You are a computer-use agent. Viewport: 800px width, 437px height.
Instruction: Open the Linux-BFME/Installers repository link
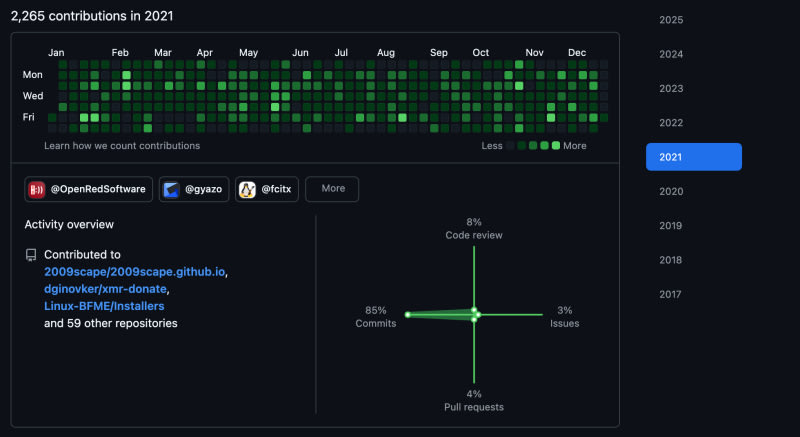point(104,305)
